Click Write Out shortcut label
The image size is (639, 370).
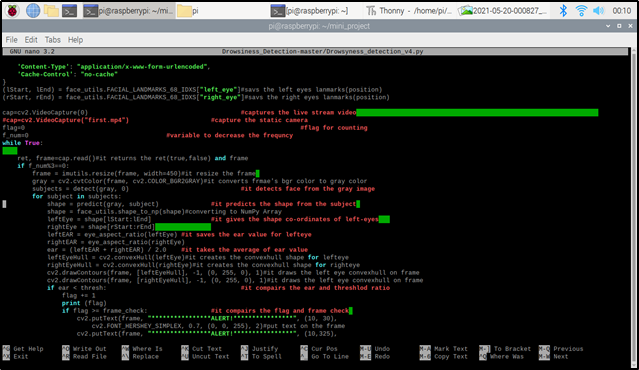89,349
